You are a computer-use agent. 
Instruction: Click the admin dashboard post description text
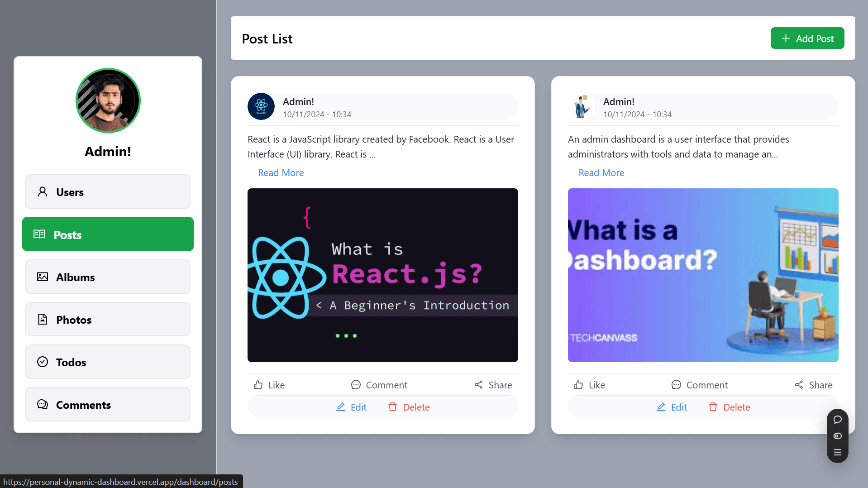click(x=678, y=147)
